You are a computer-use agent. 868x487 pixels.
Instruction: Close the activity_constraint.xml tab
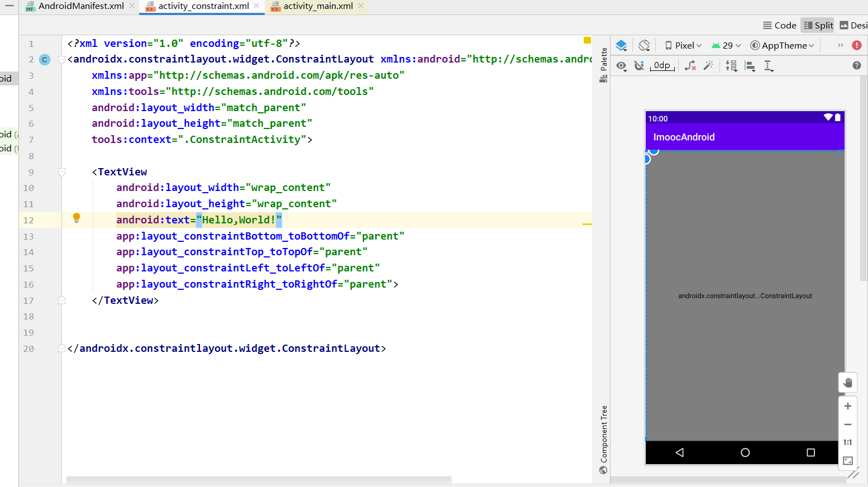256,6
